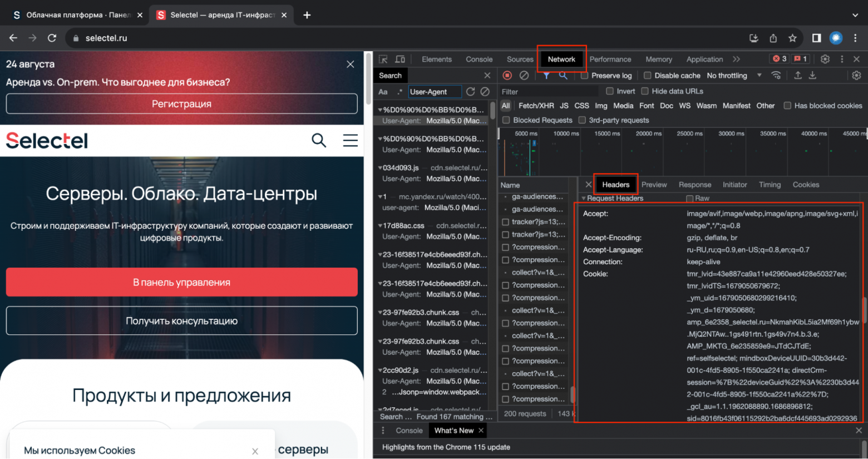This screenshot has width=868, height=459.
Task: Open DevTools customize three-dot menu
Action: pyautogui.click(x=842, y=59)
